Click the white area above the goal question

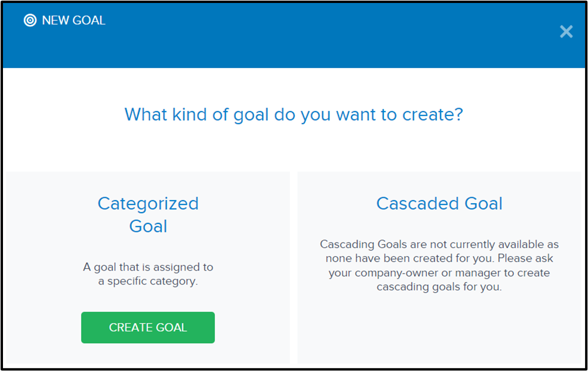point(294,85)
